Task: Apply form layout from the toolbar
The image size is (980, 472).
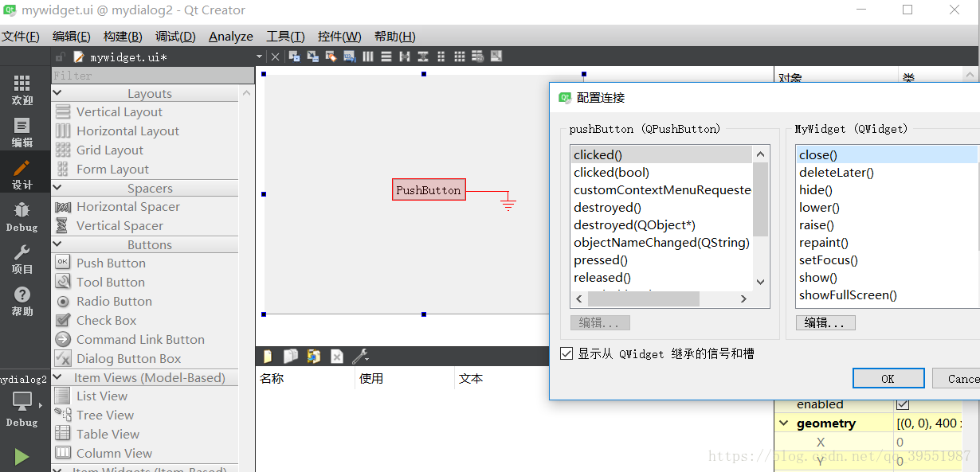Action: [441, 57]
